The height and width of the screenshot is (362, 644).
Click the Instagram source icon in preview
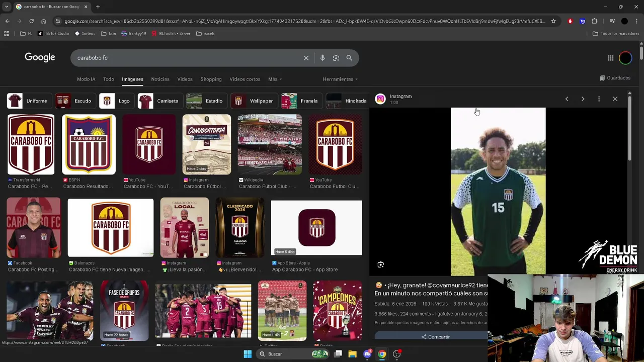pyautogui.click(x=380, y=99)
